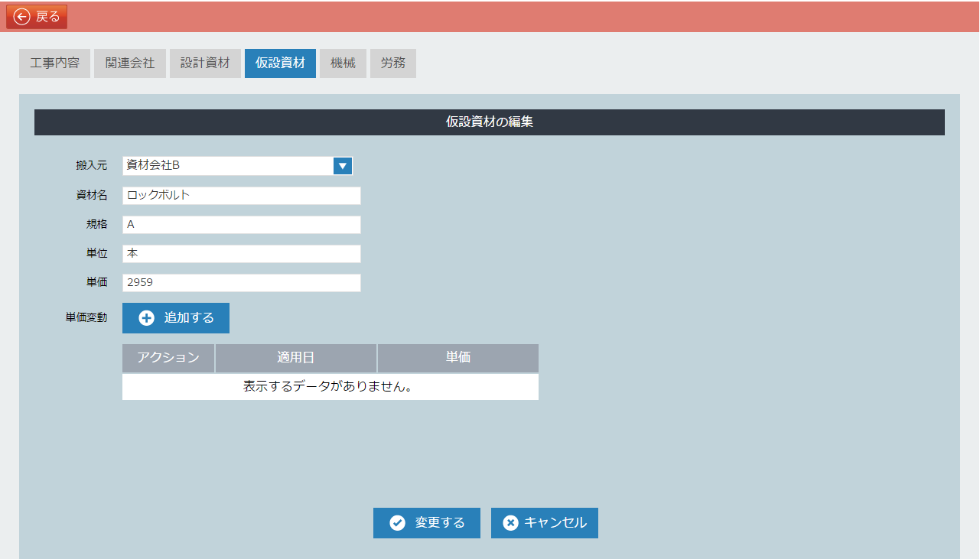Go back with the 戻る button
Screen dimensions: 980x559
[x=37, y=17]
